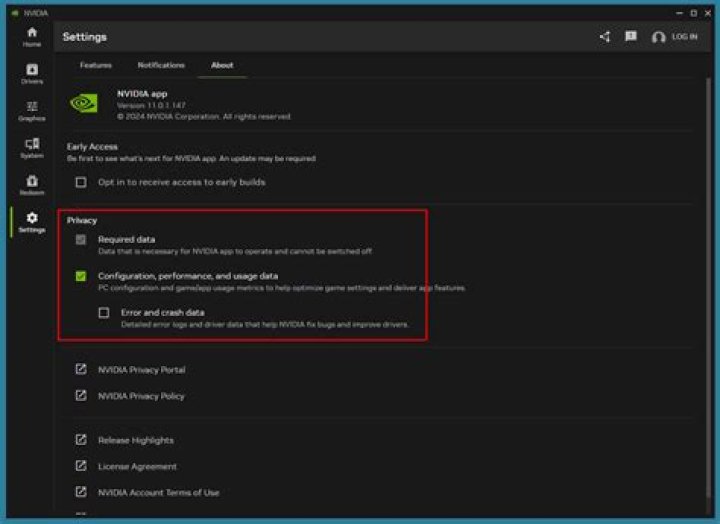The width and height of the screenshot is (720, 524).
Task: Click the Settings page title
Action: [x=84, y=37]
